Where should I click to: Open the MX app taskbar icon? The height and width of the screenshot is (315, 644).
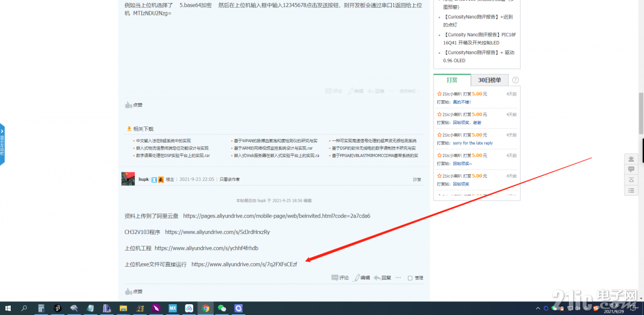[x=172, y=308]
